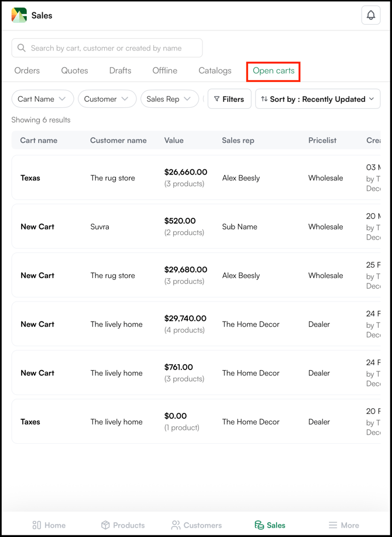This screenshot has width=392, height=537.
Task: Click the search magnifier icon
Action: click(x=21, y=48)
